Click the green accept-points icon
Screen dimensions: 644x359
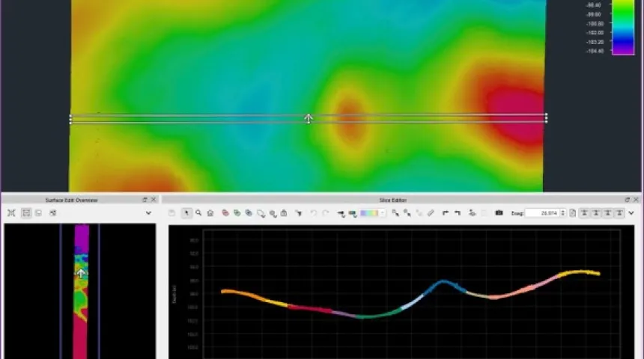tap(237, 213)
